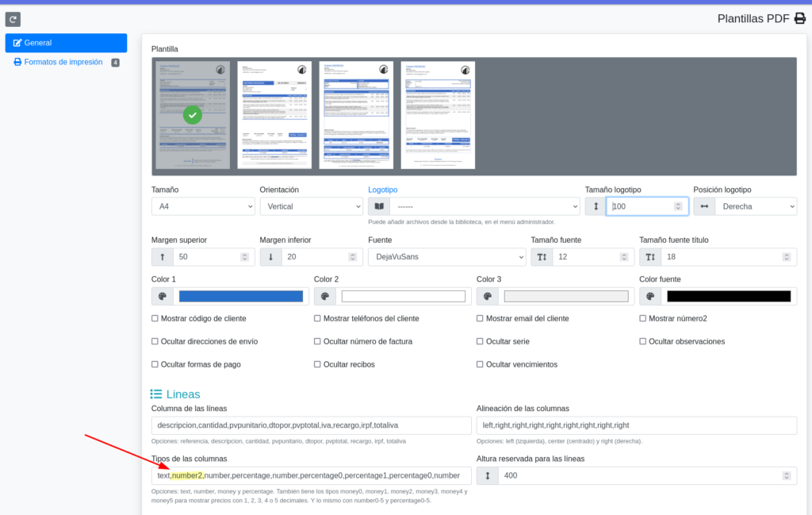The width and height of the screenshot is (812, 515).
Task: Click the Logotipo link label
Action: [x=383, y=190]
